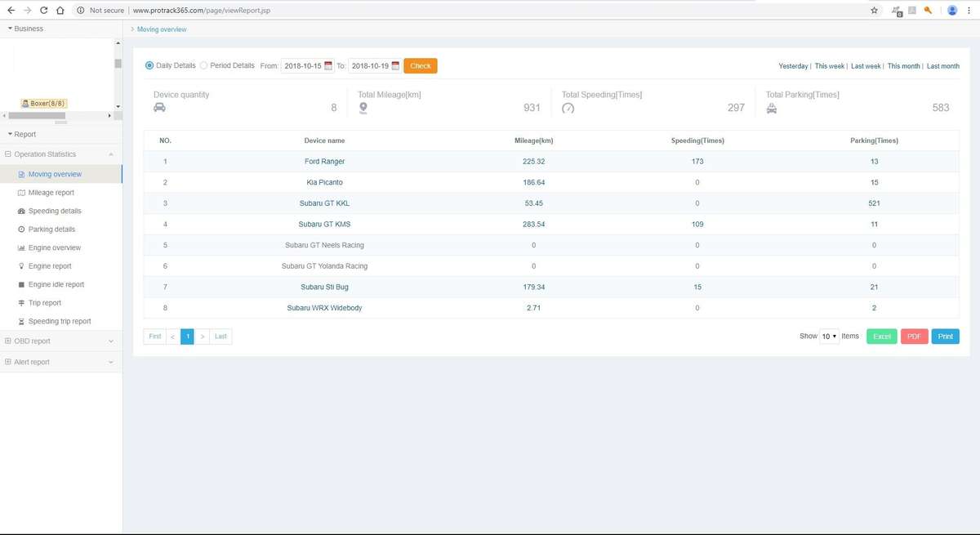Click the Last week quick filter link
980x535 pixels.
[866, 66]
